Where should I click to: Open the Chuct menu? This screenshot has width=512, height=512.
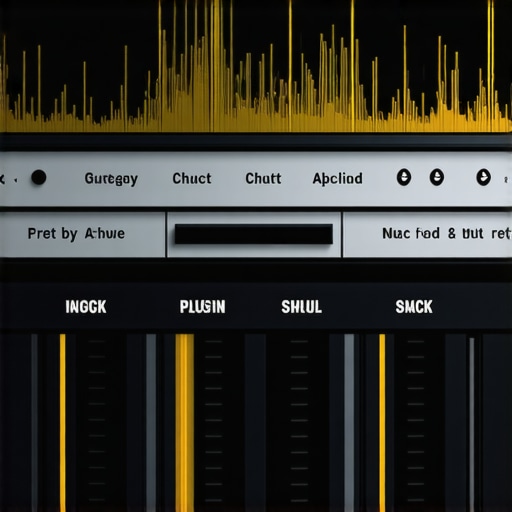pyautogui.click(x=192, y=178)
